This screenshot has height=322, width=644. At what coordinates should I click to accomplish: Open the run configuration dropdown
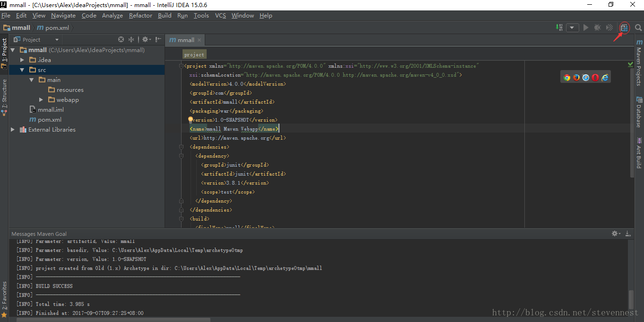click(573, 28)
